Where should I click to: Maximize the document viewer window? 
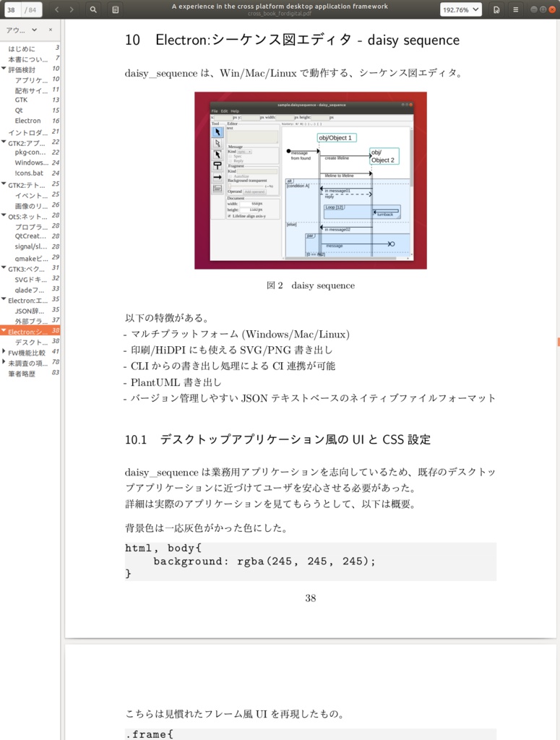543,9
